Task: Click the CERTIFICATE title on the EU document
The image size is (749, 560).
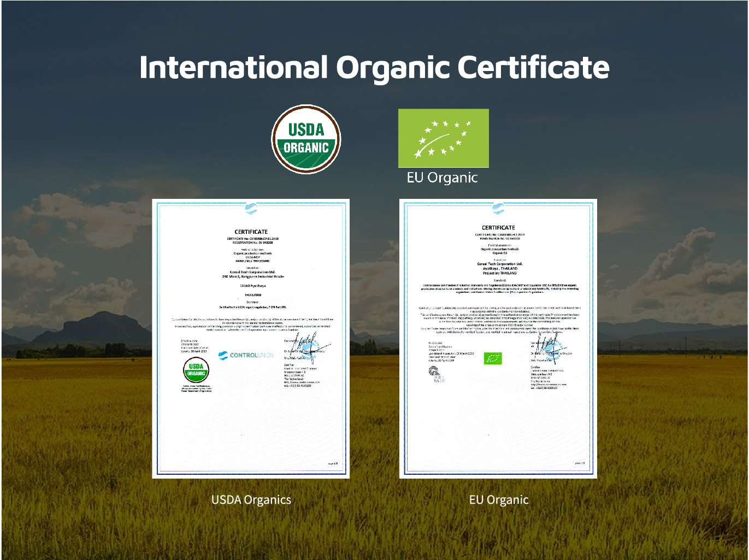Action: click(498, 227)
